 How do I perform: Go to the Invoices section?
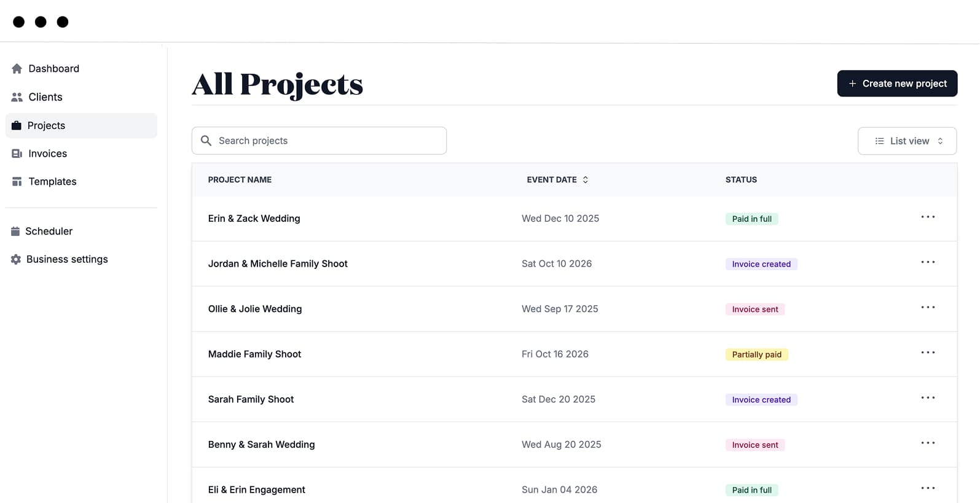tap(47, 154)
